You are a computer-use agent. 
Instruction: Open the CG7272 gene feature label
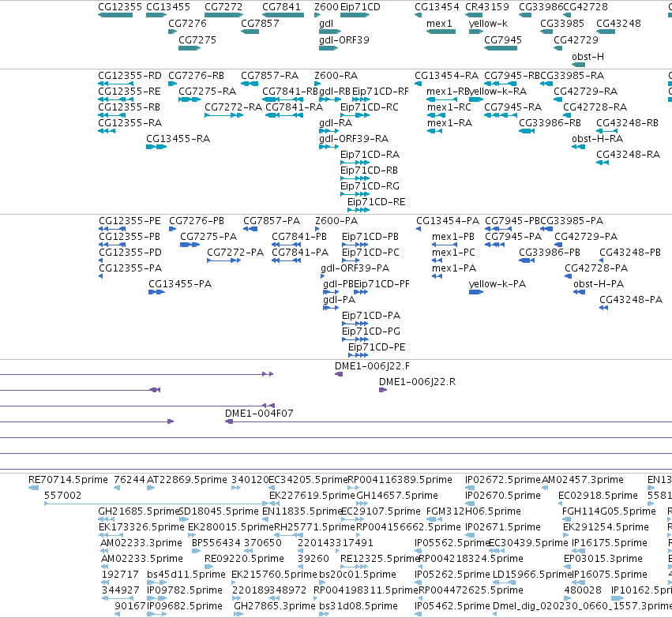point(223,7)
